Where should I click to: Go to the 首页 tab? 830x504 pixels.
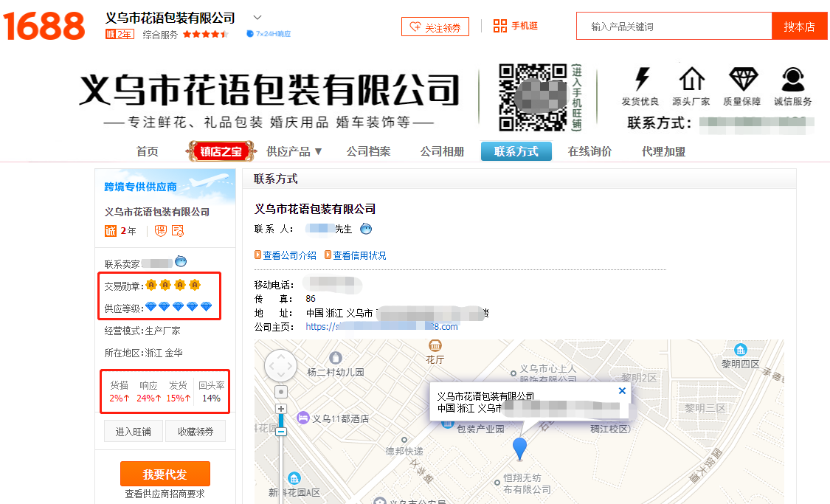click(x=147, y=151)
